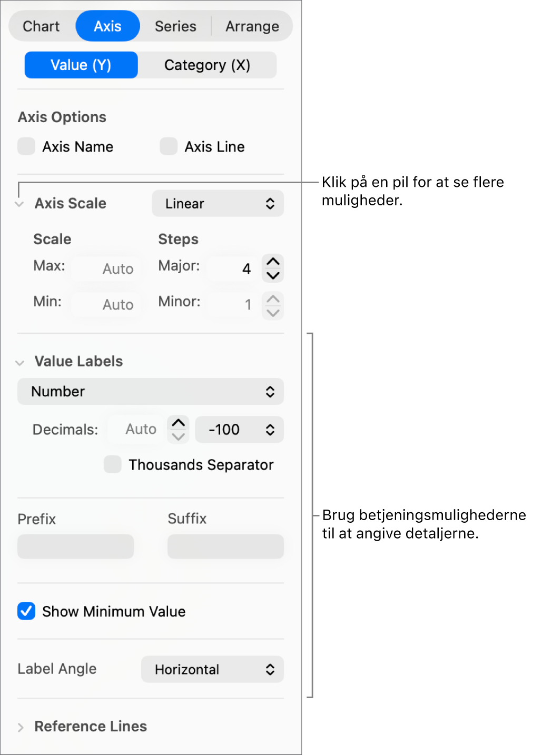Click the Prefix text field
This screenshot has height=756, width=542.
click(76, 546)
